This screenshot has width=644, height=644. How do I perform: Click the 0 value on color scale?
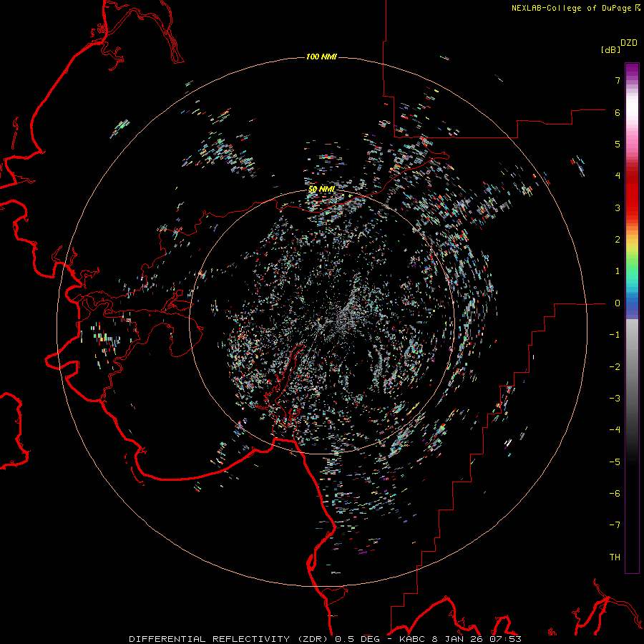pos(618,303)
